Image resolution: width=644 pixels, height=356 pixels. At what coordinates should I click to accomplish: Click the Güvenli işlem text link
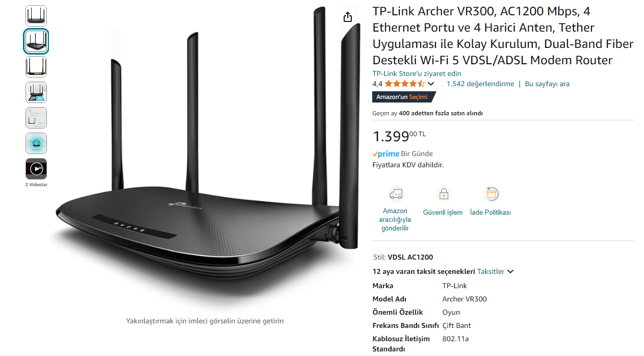click(443, 212)
